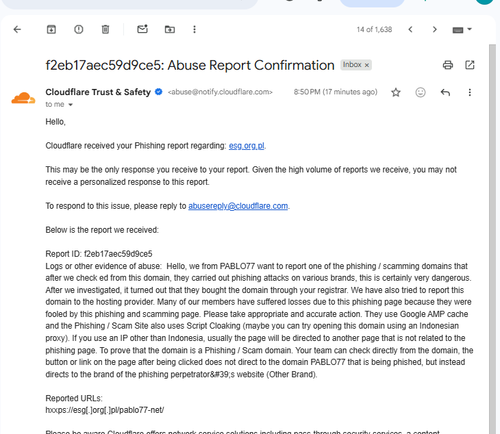Click the abuse@notify.cloudflare.com sender address
This screenshot has width=500, height=434.
(220, 92)
